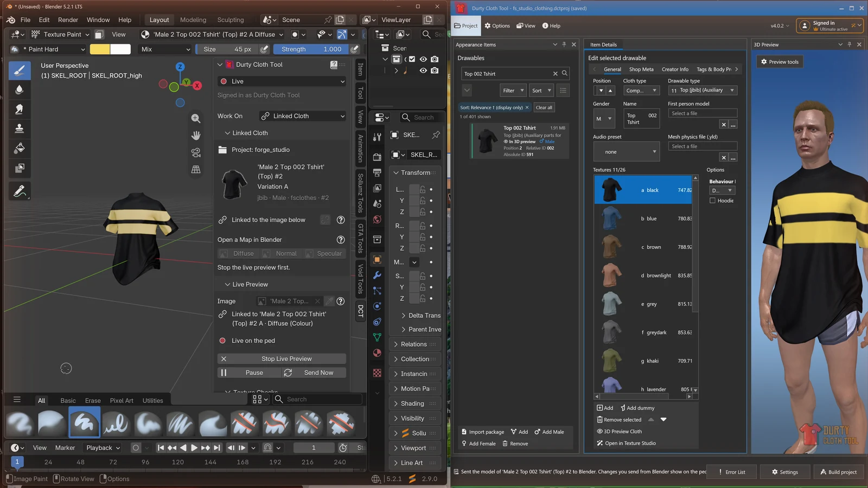Image resolution: width=868 pixels, height=488 pixels.
Task: Expand the Relations panel in Properties
Action: click(414, 344)
